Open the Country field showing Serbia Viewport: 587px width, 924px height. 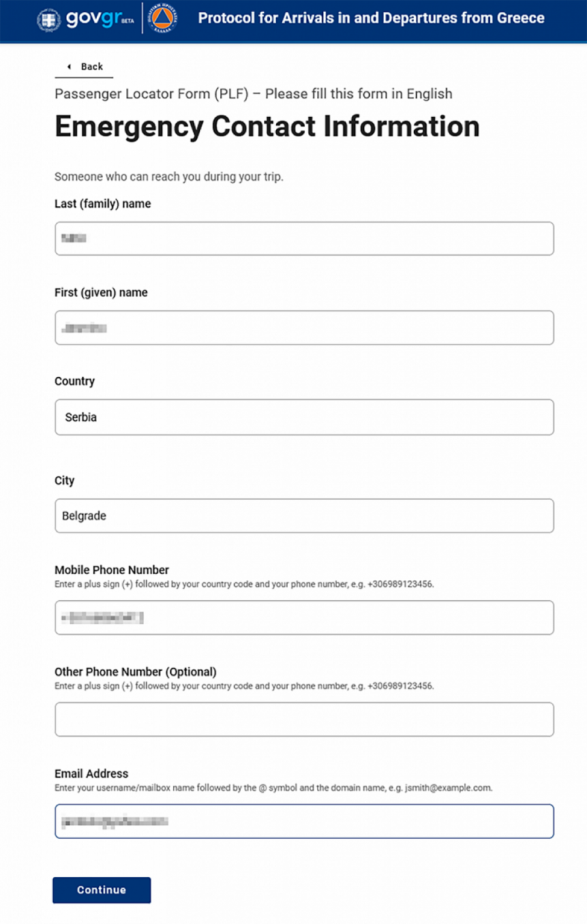tap(304, 417)
